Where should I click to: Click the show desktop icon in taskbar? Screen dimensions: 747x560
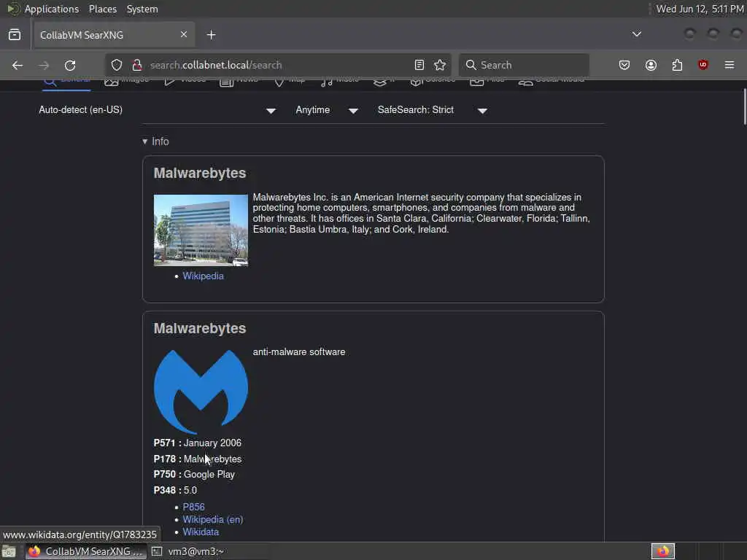pyautogui.click(x=9, y=551)
